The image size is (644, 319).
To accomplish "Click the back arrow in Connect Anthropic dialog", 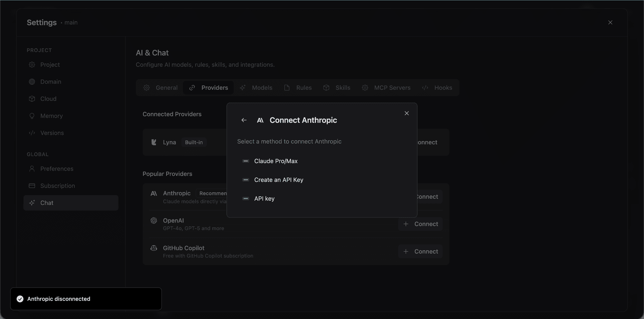I will [x=244, y=120].
